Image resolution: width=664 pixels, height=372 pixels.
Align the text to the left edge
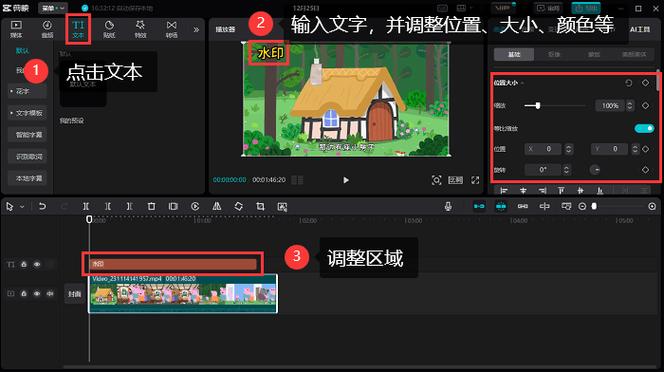504,191
